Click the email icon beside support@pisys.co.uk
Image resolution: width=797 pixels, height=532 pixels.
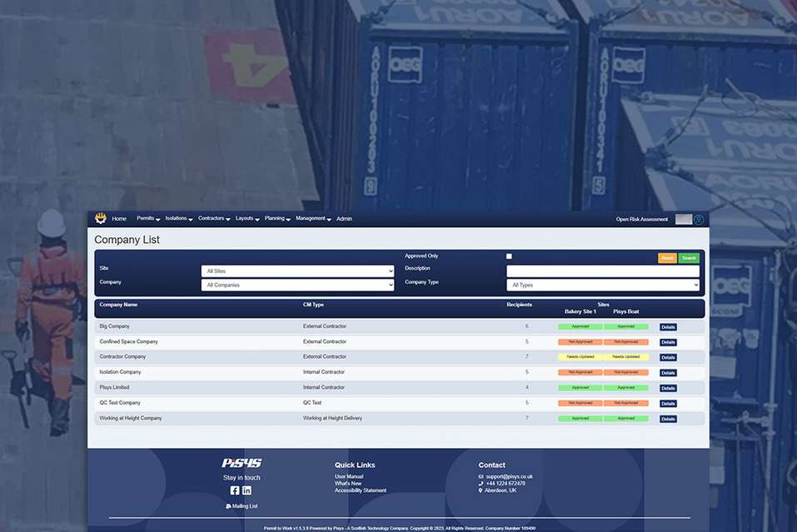(x=481, y=476)
